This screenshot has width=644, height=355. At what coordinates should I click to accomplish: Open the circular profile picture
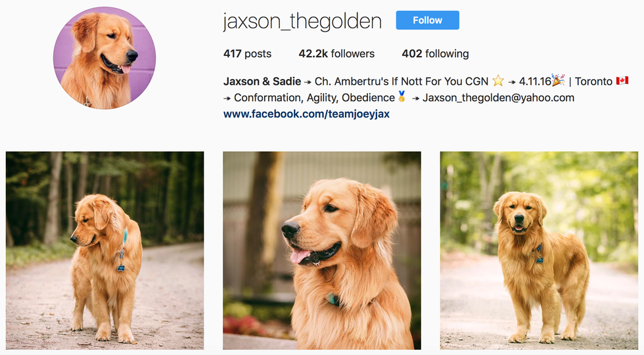[x=104, y=58]
